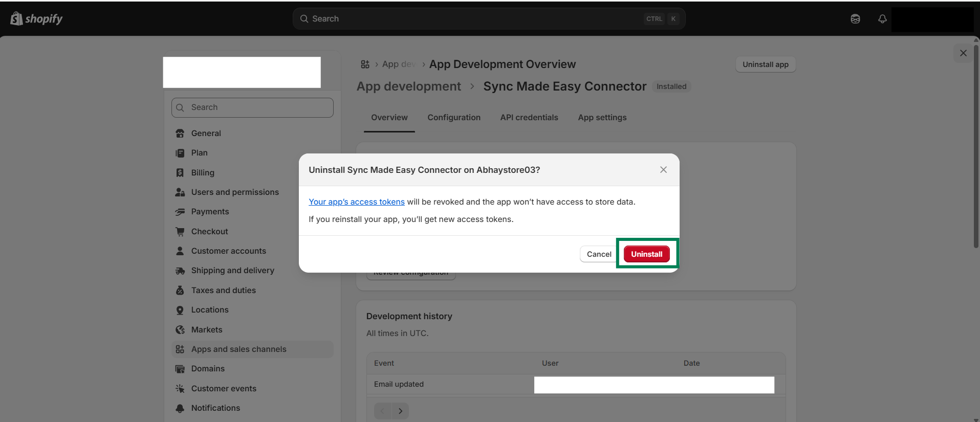The height and width of the screenshot is (422, 980).
Task: Click the Sidekick assistant icon in top bar
Action: [x=855, y=19]
